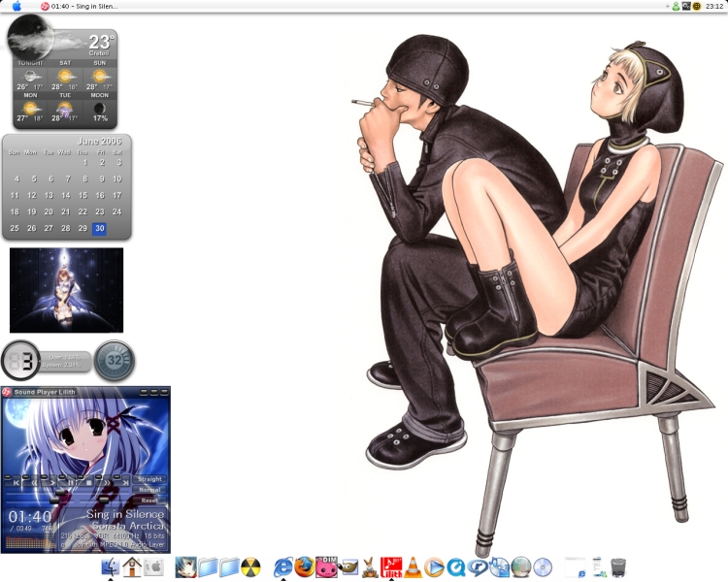Click the Straight button in Lilith
This screenshot has height=582, width=728.
149,479
